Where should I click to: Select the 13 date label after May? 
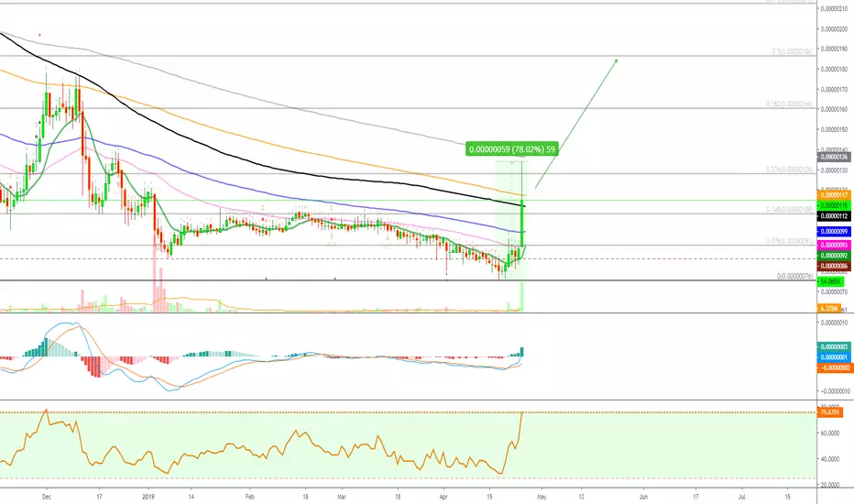point(582,497)
